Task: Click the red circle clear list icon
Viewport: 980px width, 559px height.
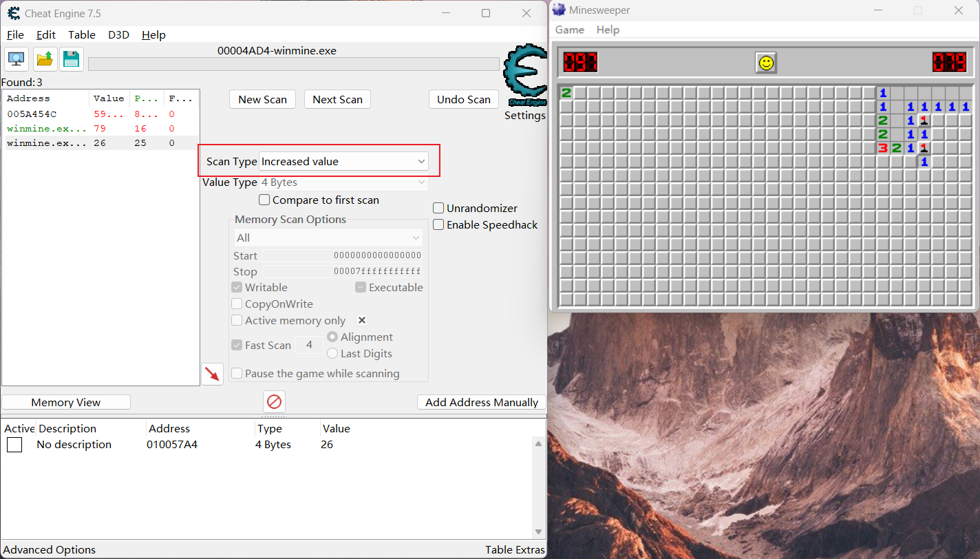Action: (274, 401)
